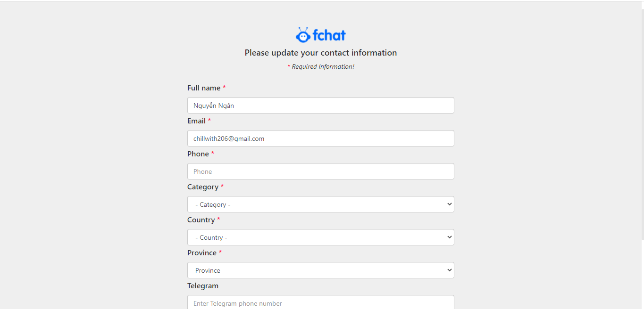Click the fchat wordmark text
The height and width of the screenshot is (309, 644).
click(329, 35)
